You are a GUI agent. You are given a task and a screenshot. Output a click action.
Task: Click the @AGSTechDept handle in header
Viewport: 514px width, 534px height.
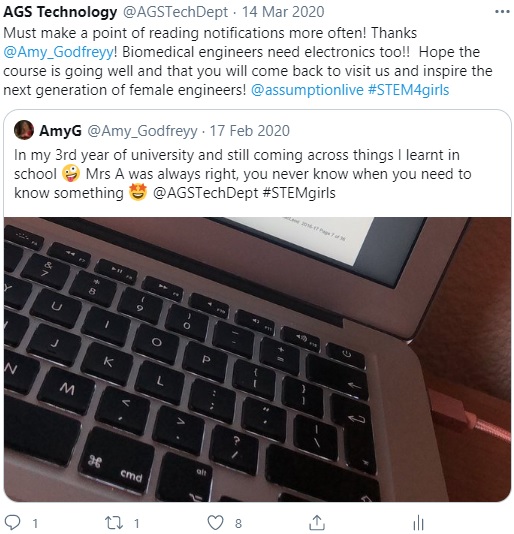(175, 12)
